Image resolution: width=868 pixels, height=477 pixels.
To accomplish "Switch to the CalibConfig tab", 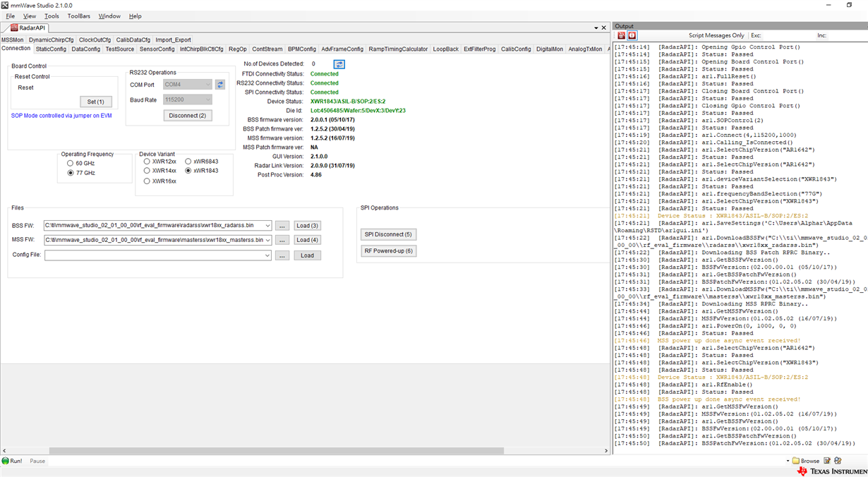I will [516, 49].
